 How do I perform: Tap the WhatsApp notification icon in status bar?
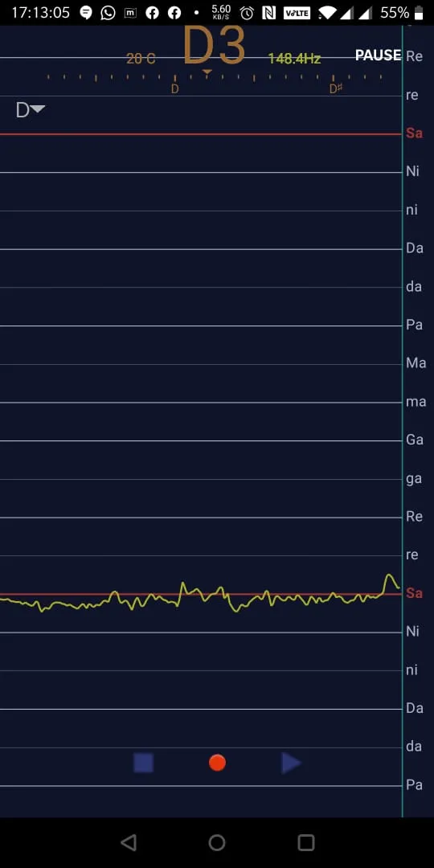108,13
